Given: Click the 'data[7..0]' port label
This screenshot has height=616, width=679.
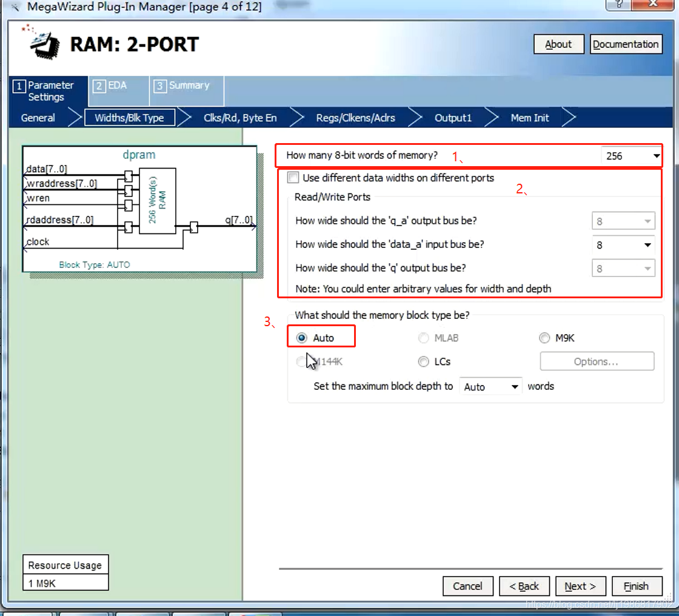Looking at the screenshot, I should (47, 169).
